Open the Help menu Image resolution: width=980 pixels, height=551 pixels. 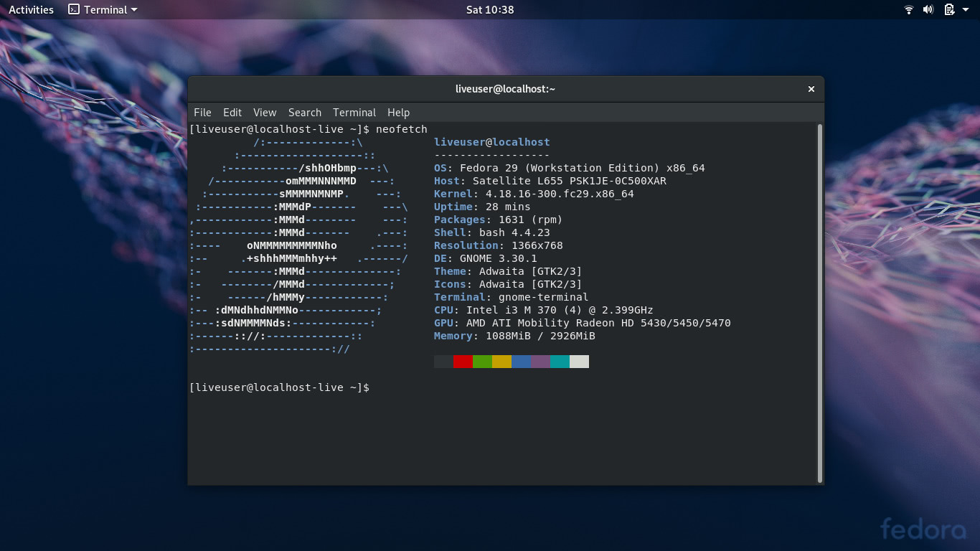pos(398,113)
